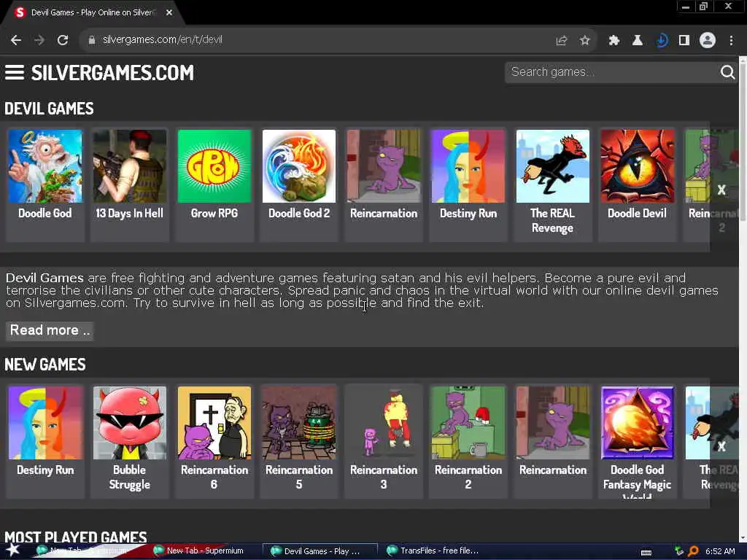Screen dimensions: 747x560
Task: Go back with the browser back arrow
Action: (16, 40)
